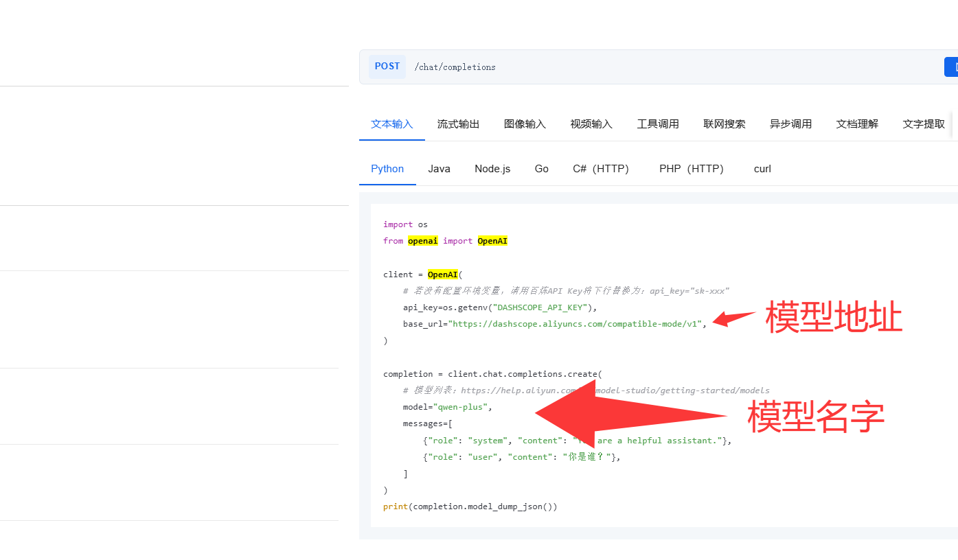Open the 流式输出 tab
The height and width of the screenshot is (560, 958).
click(458, 124)
